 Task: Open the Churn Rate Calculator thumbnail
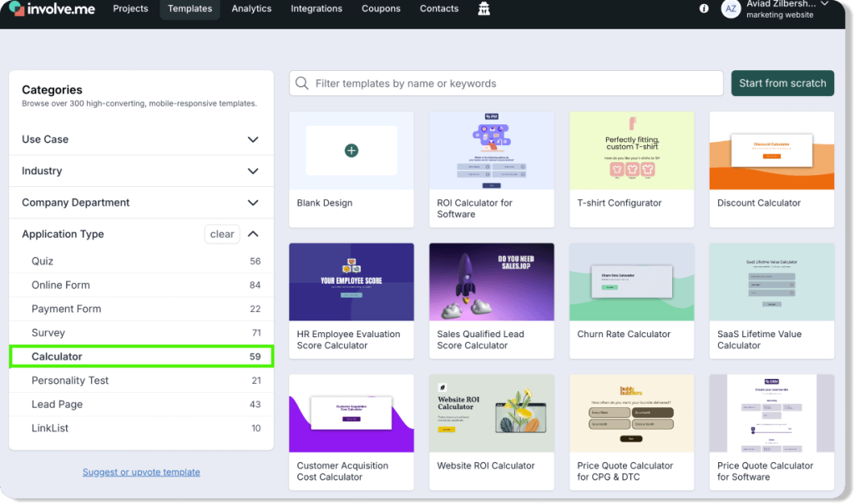tap(631, 282)
